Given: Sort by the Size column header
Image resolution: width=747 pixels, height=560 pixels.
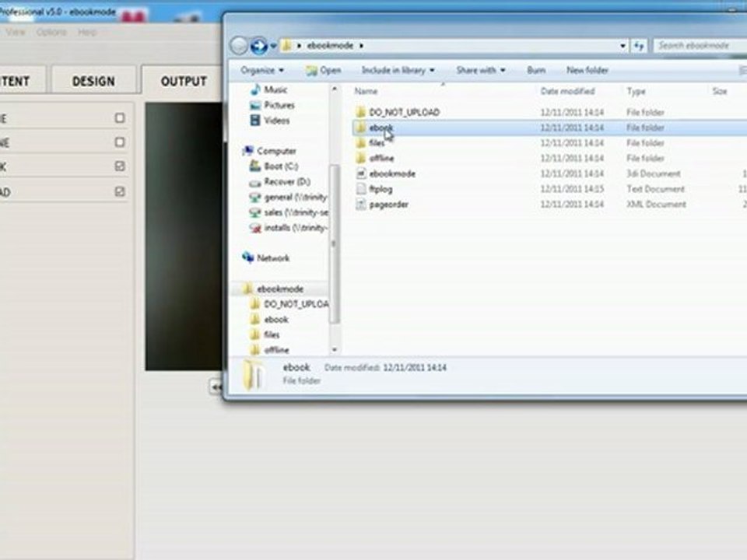Looking at the screenshot, I should coord(719,91).
